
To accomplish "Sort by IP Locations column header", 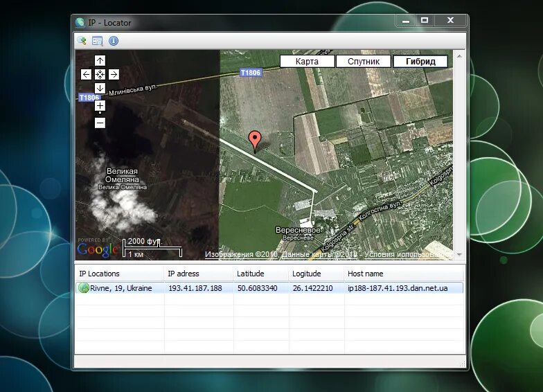I will pyautogui.click(x=119, y=274).
